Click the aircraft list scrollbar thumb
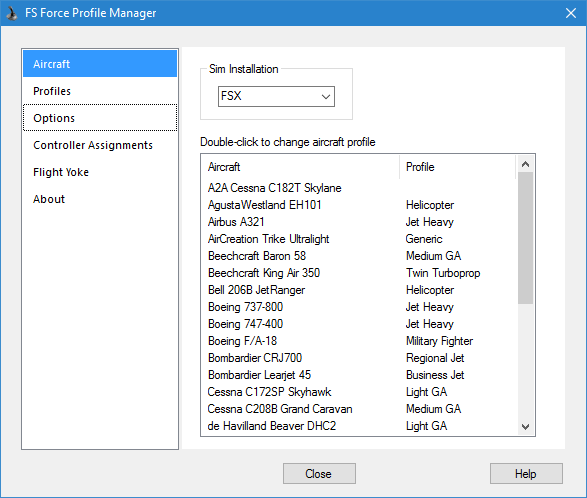The height and width of the screenshot is (498, 587). (525, 238)
